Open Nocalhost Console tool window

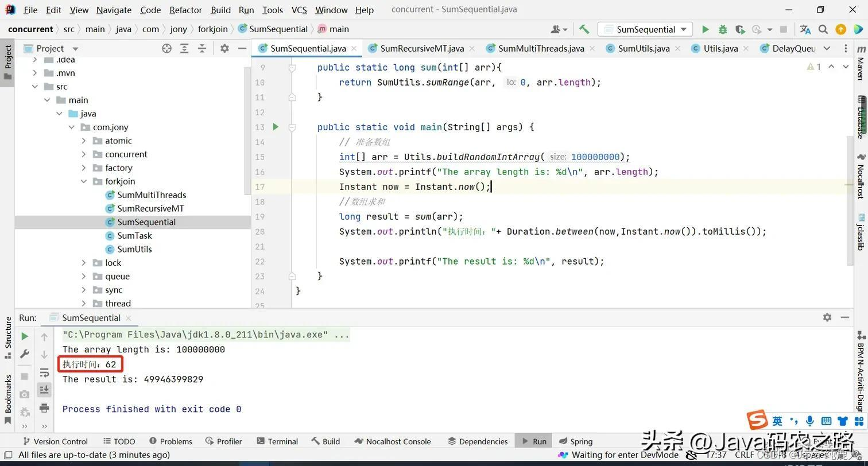tap(393, 441)
